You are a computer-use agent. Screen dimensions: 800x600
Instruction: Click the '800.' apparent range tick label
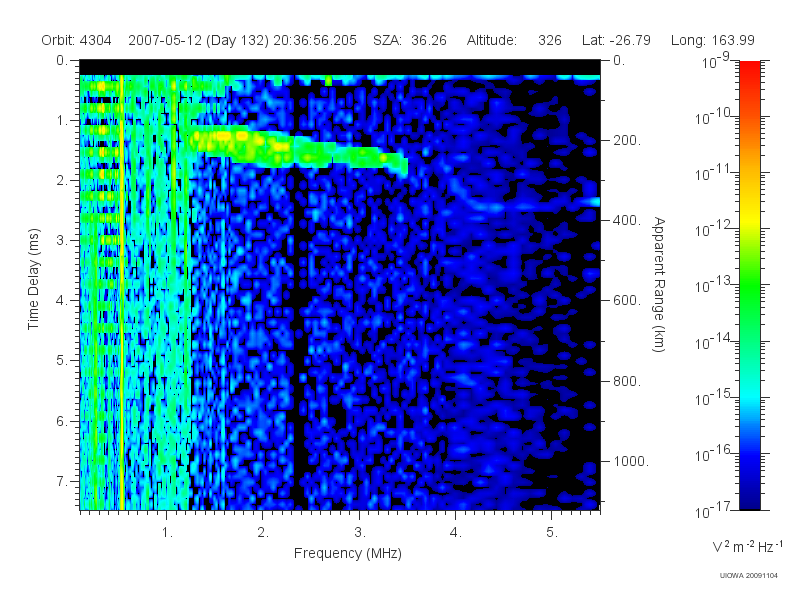627,381
